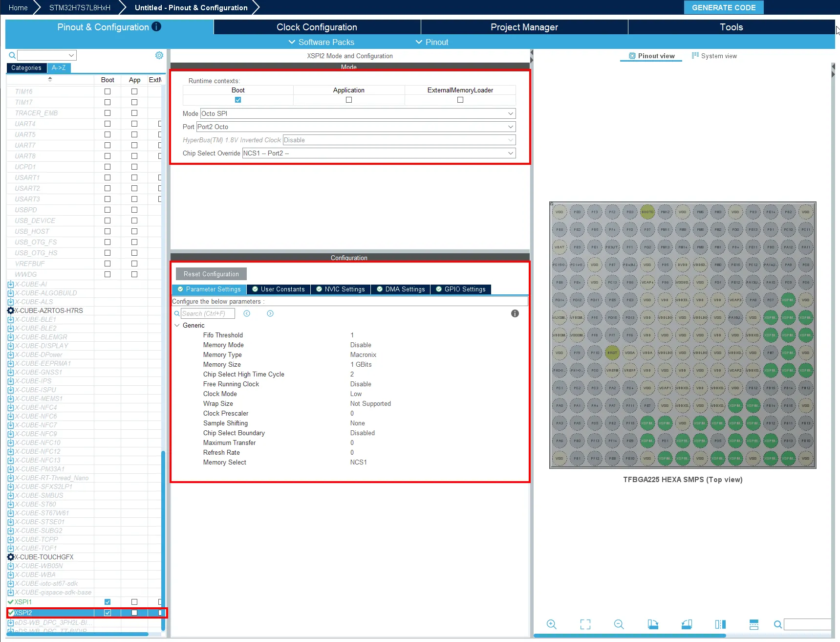This screenshot has width=840, height=642.
Task: Open the peripheral list settings gear
Action: coord(159,55)
